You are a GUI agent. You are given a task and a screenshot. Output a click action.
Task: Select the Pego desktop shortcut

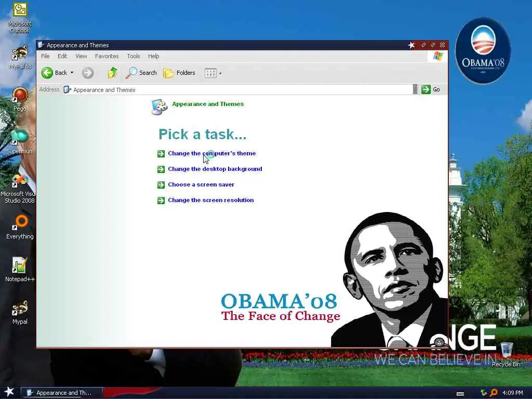click(x=20, y=99)
